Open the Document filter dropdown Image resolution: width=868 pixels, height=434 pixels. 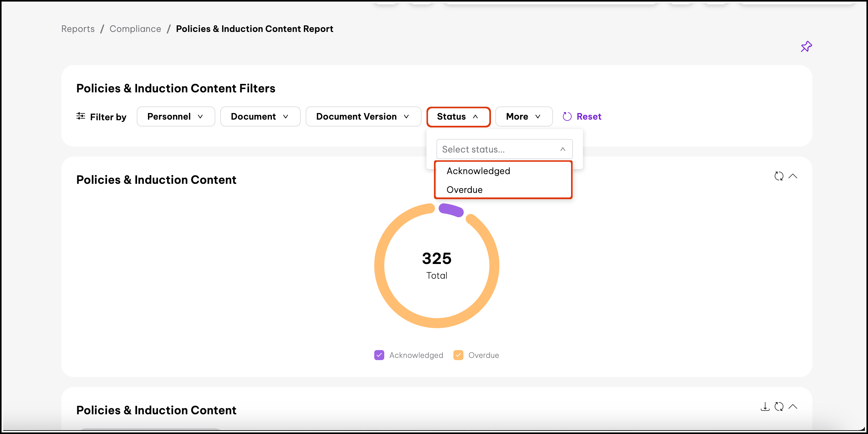pyautogui.click(x=260, y=116)
